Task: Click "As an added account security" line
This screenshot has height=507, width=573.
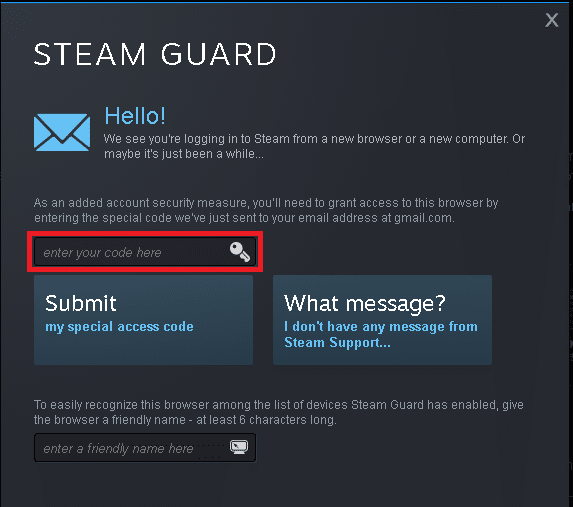Action: pos(266,203)
